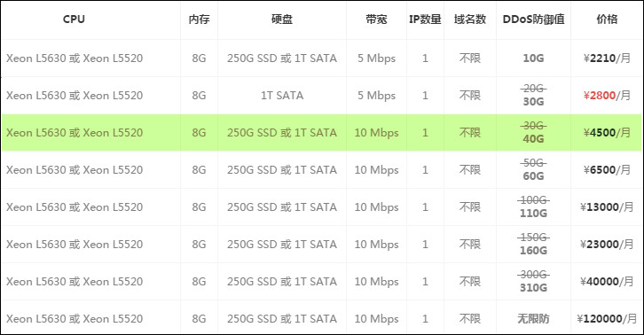Screen dimensions: 644x335
Task: Click the IP数量 column header
Action: [x=425, y=19]
